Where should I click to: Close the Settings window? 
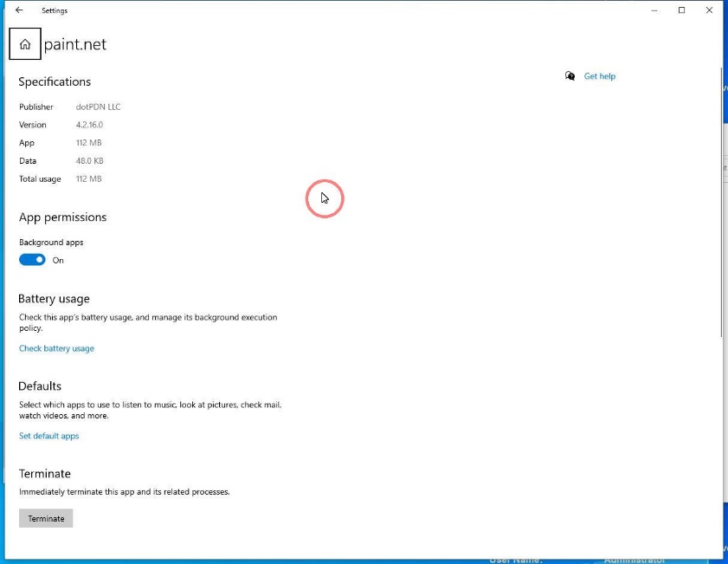(x=709, y=10)
